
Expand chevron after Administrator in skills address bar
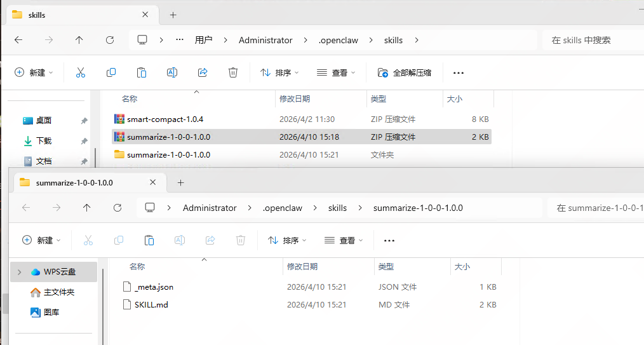[305, 40]
